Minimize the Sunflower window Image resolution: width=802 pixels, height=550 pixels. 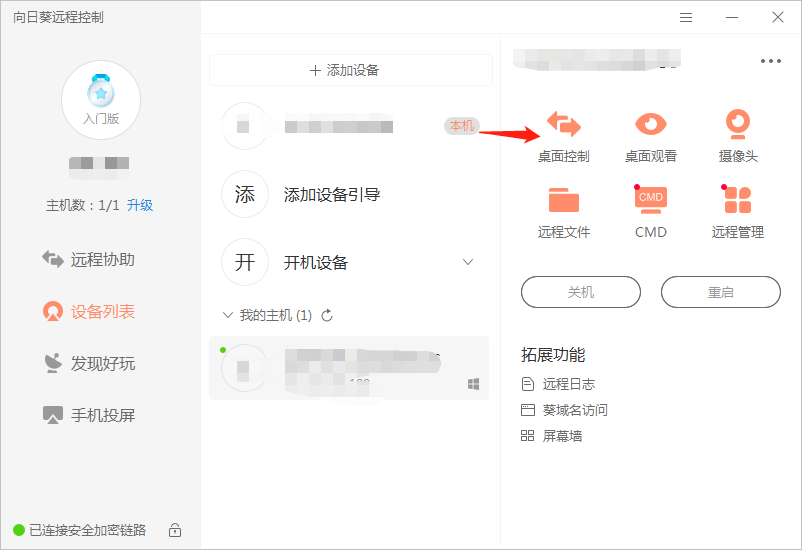(732, 17)
